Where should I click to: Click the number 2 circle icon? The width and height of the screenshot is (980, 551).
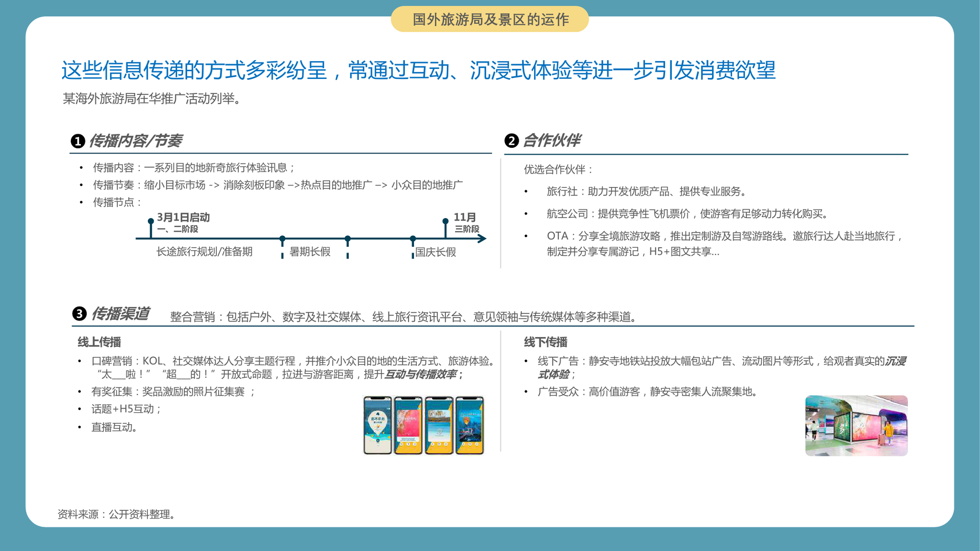tap(512, 141)
